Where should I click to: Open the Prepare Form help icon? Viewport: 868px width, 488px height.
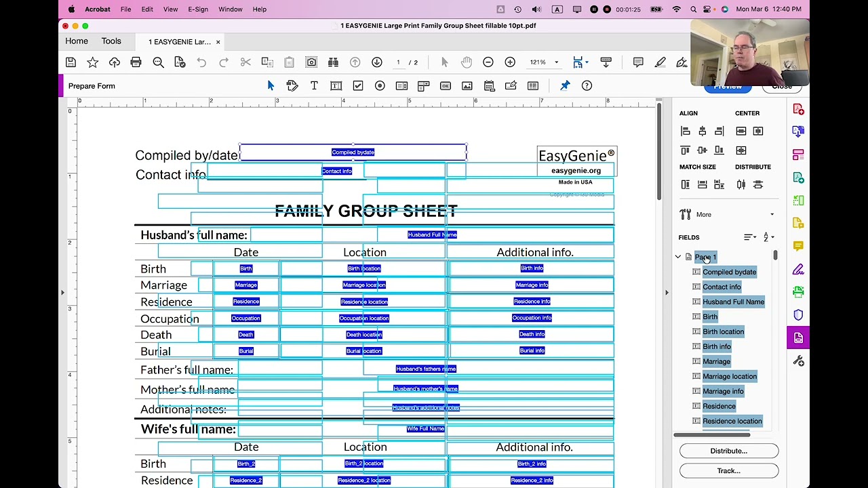click(x=587, y=85)
